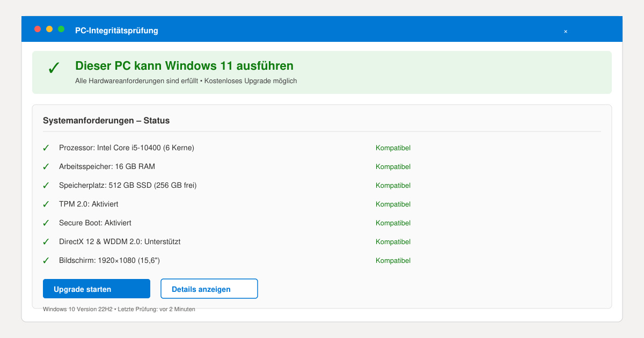Click the checkmark beside Secure Boot row
The image size is (644, 338).
[46, 223]
